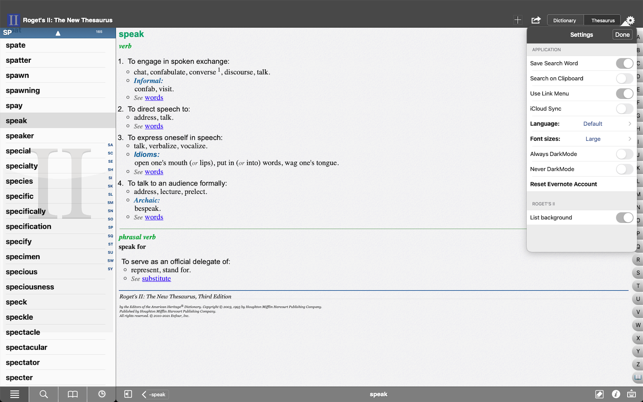
Task: Follow 'words' link under definition 1
Action: tap(154, 98)
